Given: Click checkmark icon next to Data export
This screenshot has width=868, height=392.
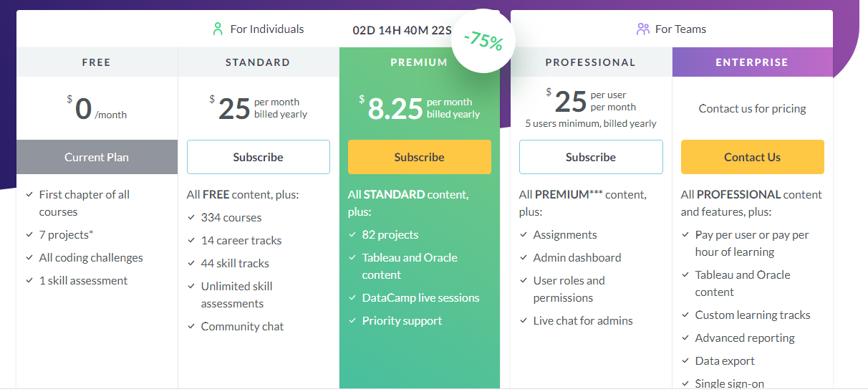Looking at the screenshot, I should 685,361.
